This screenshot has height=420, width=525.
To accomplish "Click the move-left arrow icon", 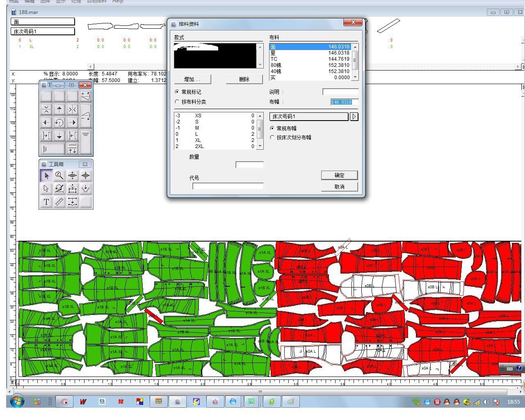I will click(x=46, y=122).
